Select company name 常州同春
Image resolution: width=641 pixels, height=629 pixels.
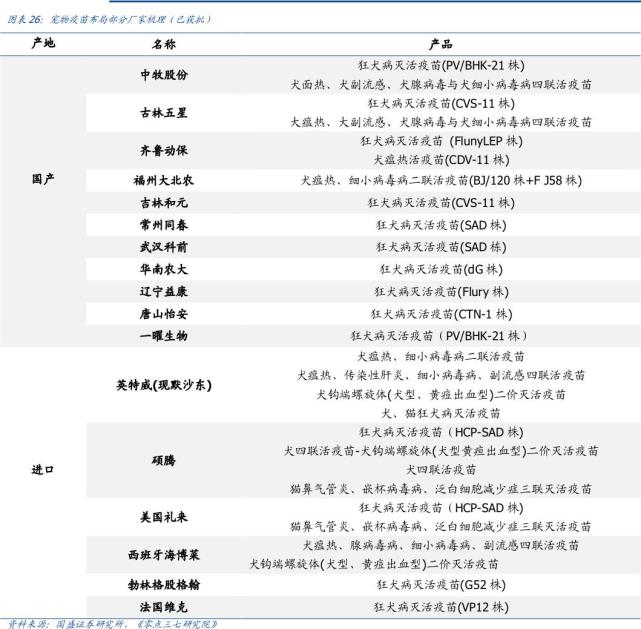click(164, 225)
